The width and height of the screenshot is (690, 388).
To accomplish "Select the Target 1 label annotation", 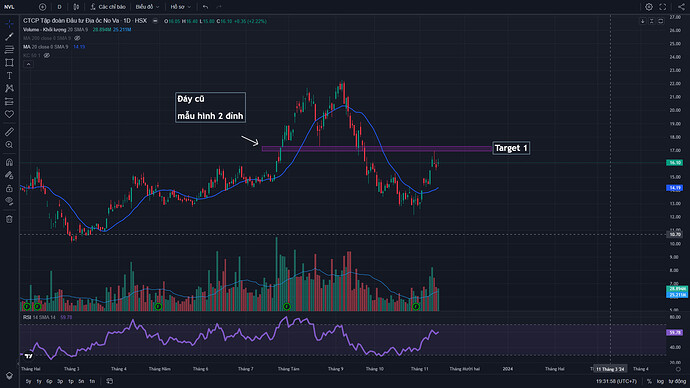I will pos(511,148).
